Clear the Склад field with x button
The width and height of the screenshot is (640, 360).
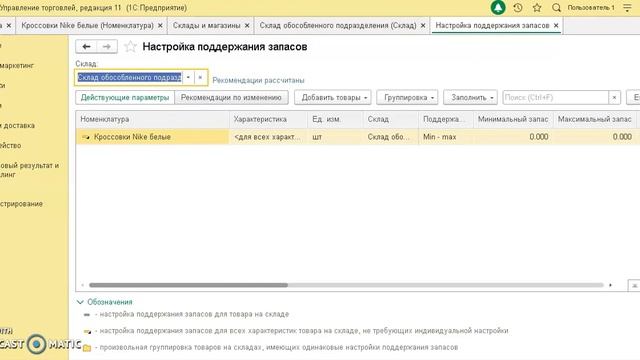[200, 77]
